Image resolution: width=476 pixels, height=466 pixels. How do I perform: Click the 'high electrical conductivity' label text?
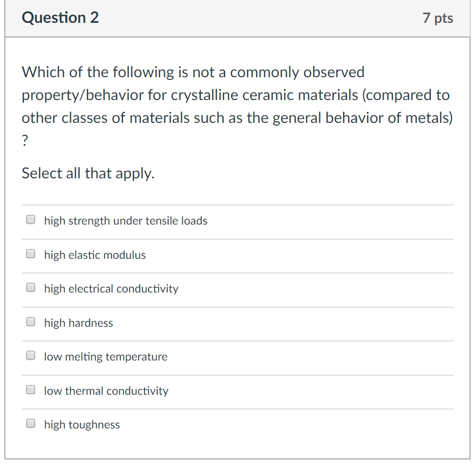click(x=111, y=289)
